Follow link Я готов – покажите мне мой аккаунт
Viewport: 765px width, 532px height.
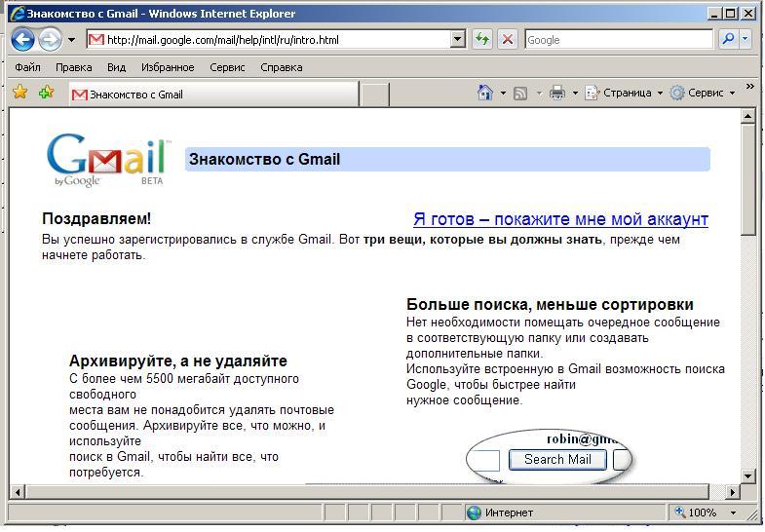coord(560,219)
